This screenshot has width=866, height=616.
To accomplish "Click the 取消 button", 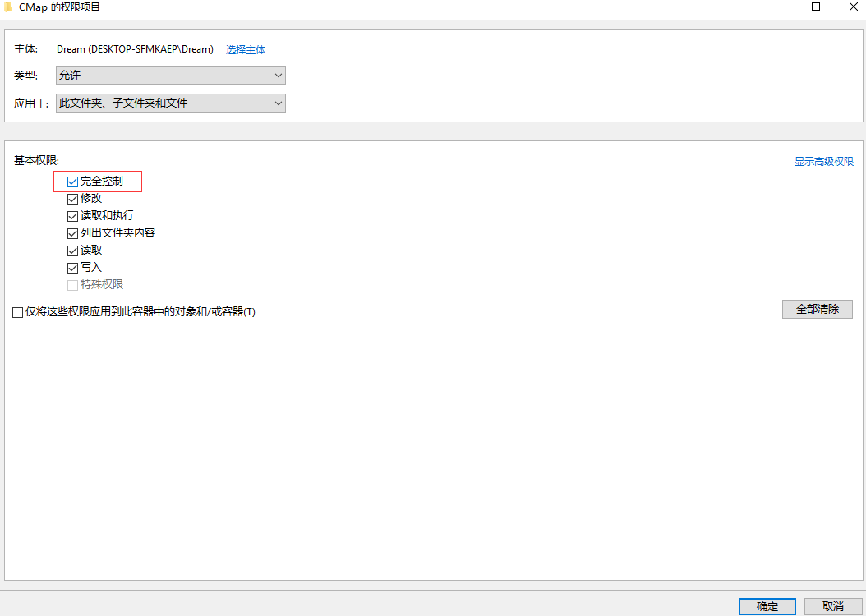I will click(x=833, y=606).
